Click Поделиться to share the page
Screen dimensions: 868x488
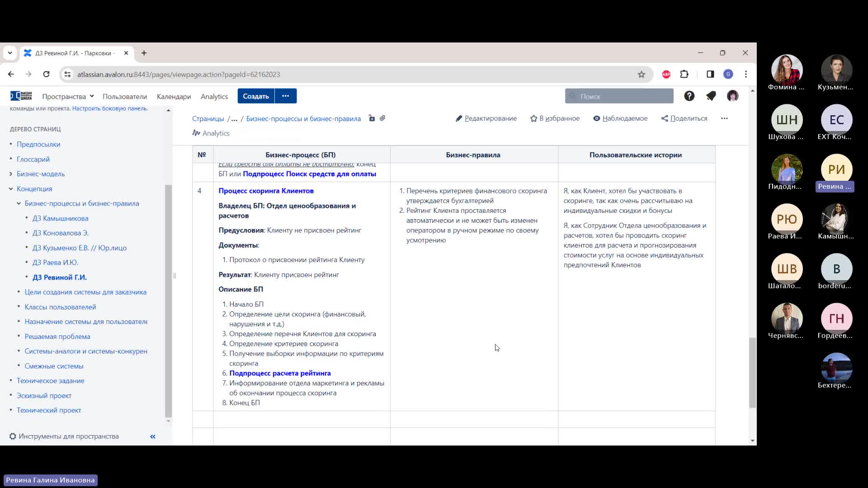[x=684, y=118]
